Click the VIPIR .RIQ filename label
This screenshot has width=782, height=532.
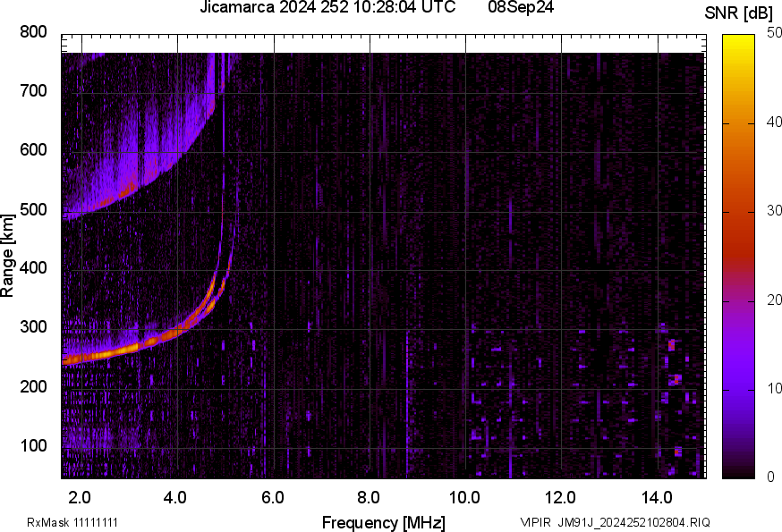(x=615, y=522)
